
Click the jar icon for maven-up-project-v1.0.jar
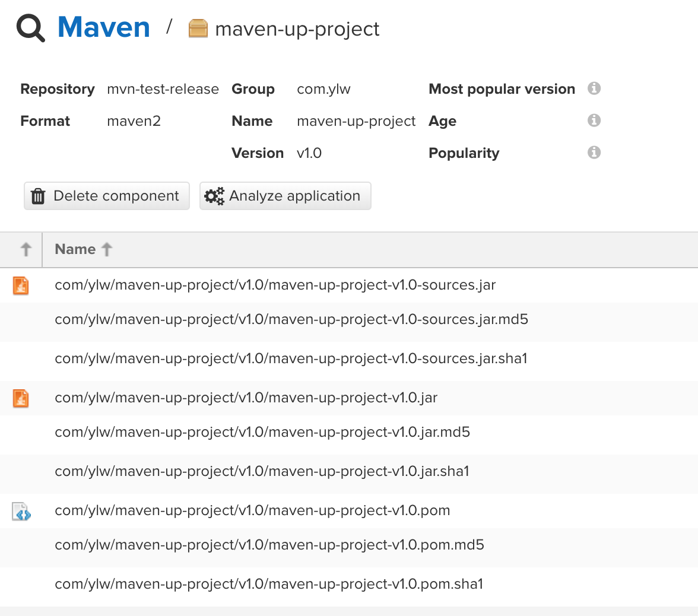coord(20,398)
